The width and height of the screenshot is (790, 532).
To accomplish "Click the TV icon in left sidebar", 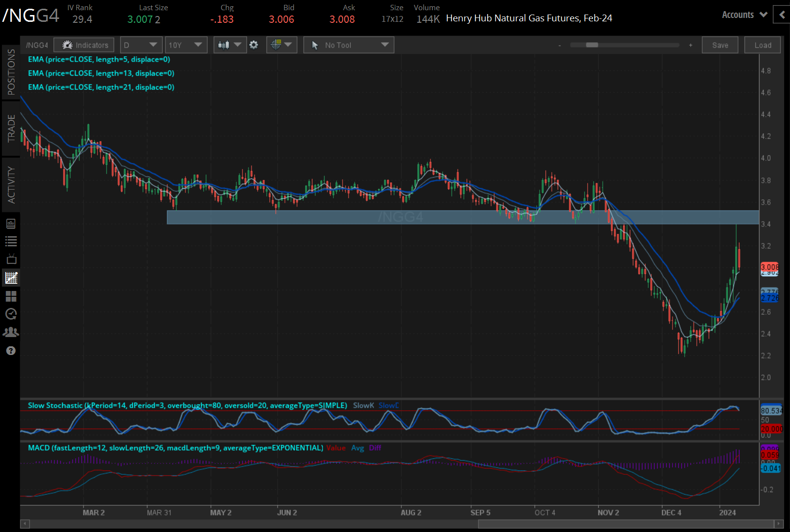I will pyautogui.click(x=11, y=259).
